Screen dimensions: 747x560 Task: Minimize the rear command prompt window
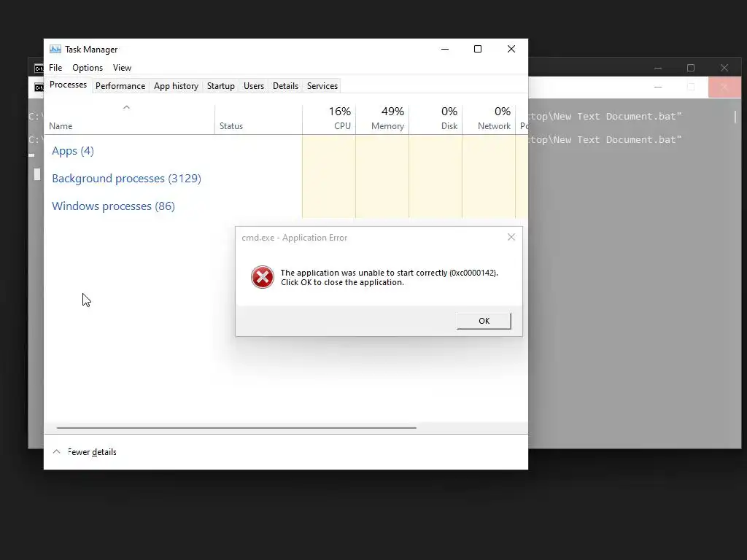[658, 68]
